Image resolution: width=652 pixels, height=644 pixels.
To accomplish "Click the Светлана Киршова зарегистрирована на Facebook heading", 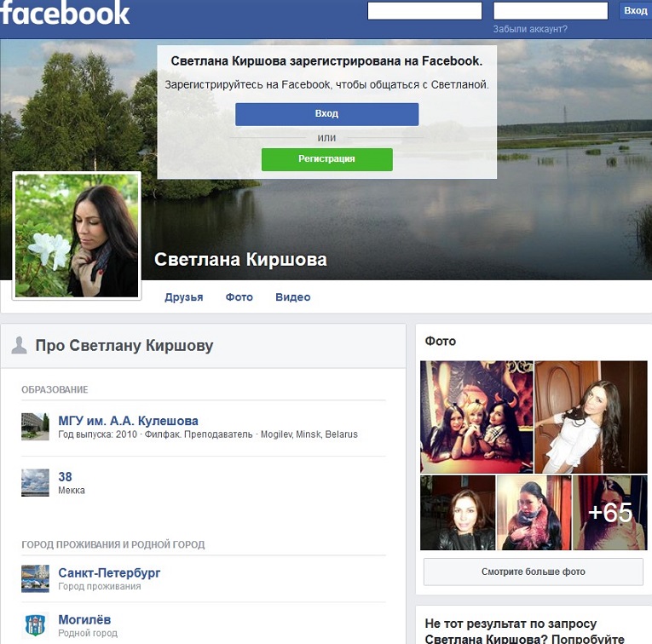I will (326, 61).
